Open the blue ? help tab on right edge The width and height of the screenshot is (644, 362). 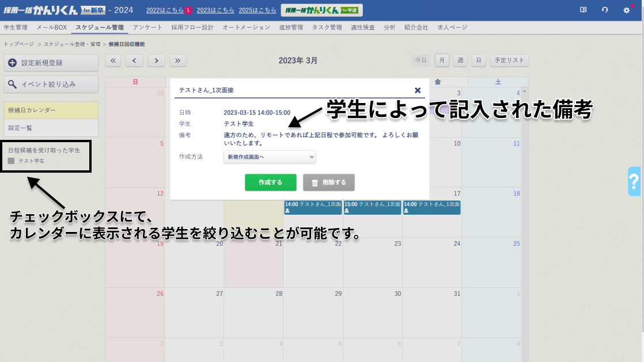635,182
